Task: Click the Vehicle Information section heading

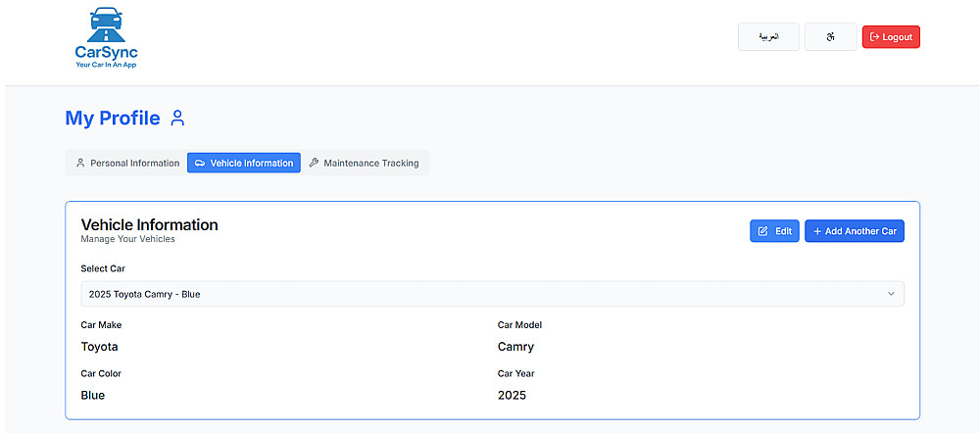Action: [149, 225]
